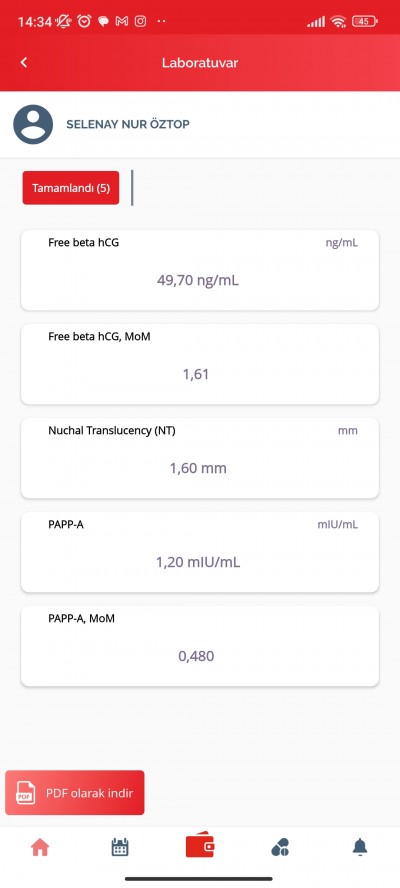Click PDF olarak indir button

click(x=75, y=793)
